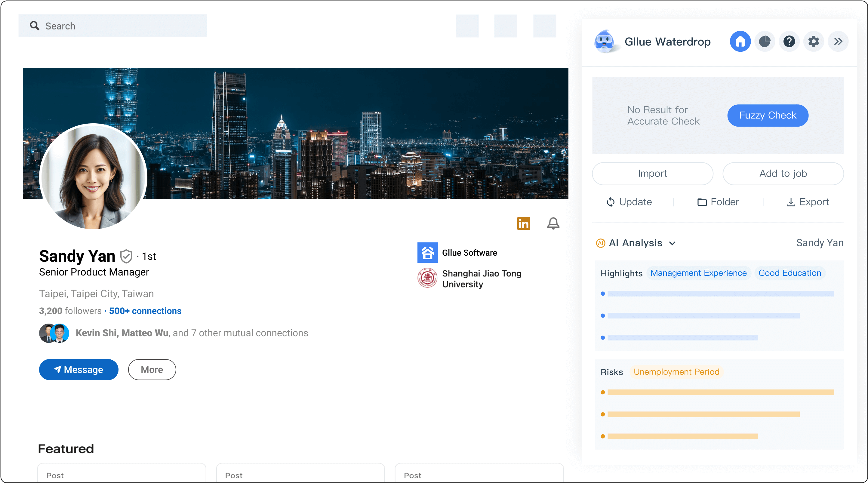Click the orange AI badge icon
The image size is (868, 483).
(600, 243)
